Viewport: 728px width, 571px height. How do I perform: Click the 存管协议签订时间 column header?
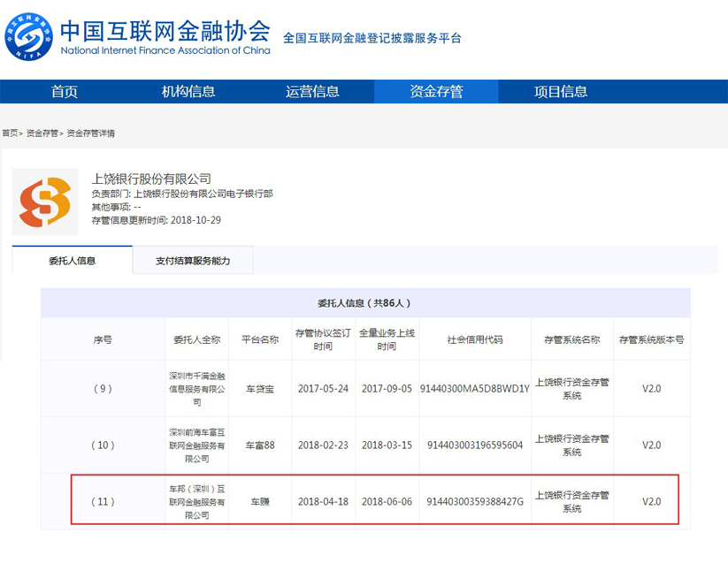pyautogui.click(x=323, y=339)
